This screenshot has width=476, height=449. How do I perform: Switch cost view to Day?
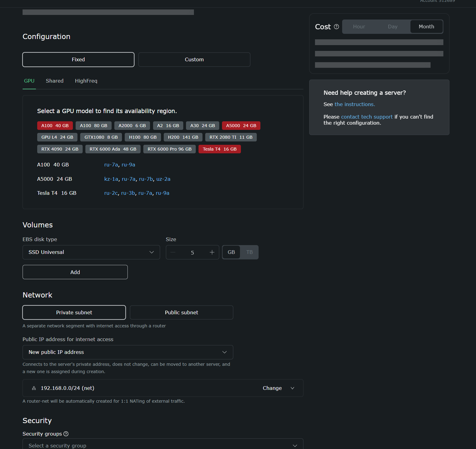pos(393,27)
